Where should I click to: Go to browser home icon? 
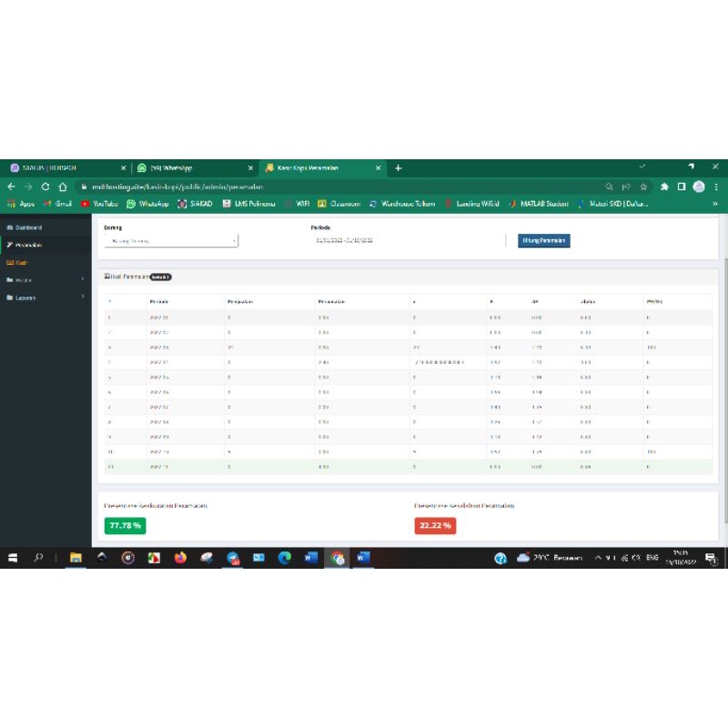(x=63, y=187)
